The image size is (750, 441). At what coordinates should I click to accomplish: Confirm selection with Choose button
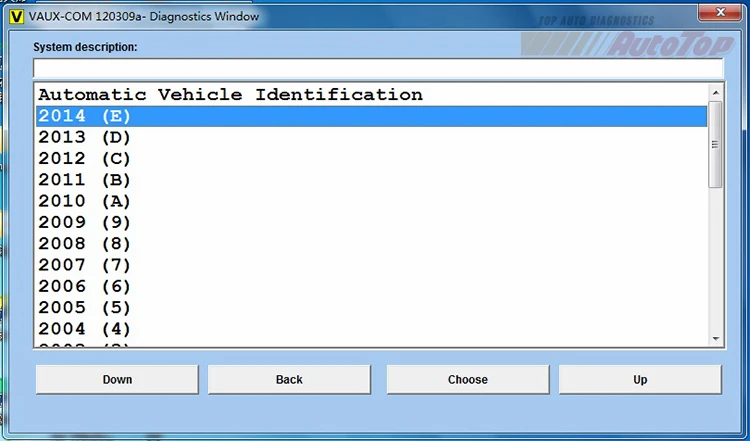[468, 380]
